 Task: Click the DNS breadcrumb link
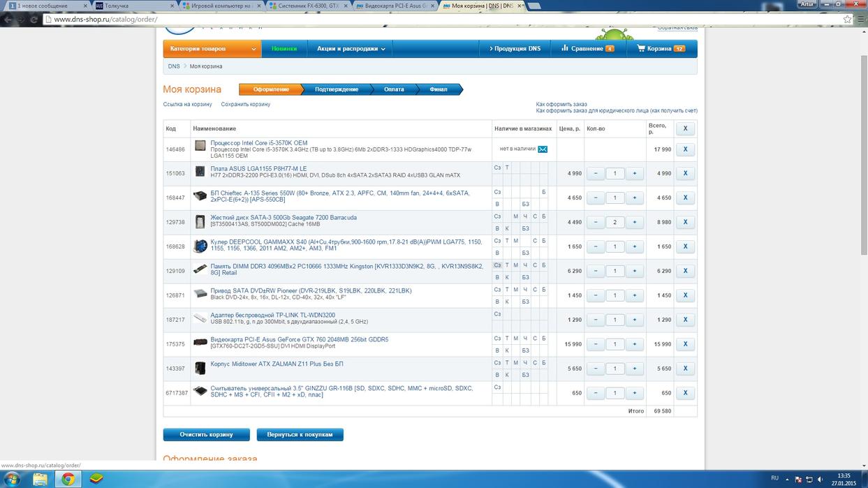point(174,66)
